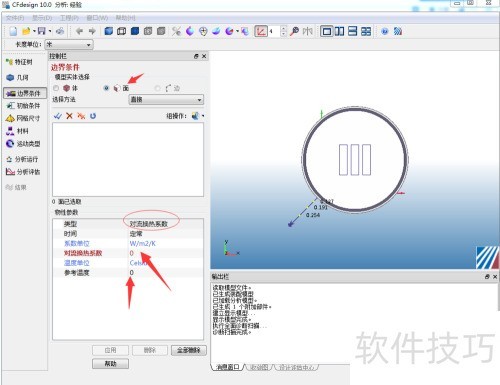Open the second menu (显示) in menu bar

[x=42, y=18]
